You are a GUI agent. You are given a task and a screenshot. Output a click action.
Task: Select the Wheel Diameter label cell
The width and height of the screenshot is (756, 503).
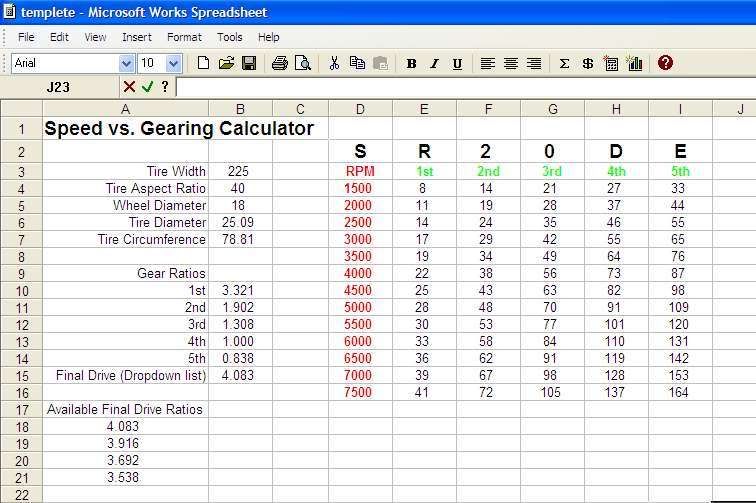coord(125,205)
